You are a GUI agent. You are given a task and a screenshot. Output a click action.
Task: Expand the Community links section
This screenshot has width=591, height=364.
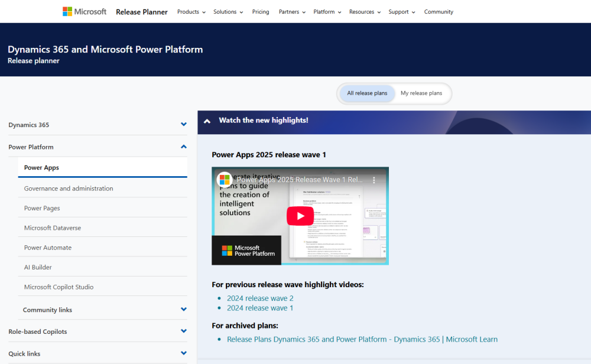(183, 308)
